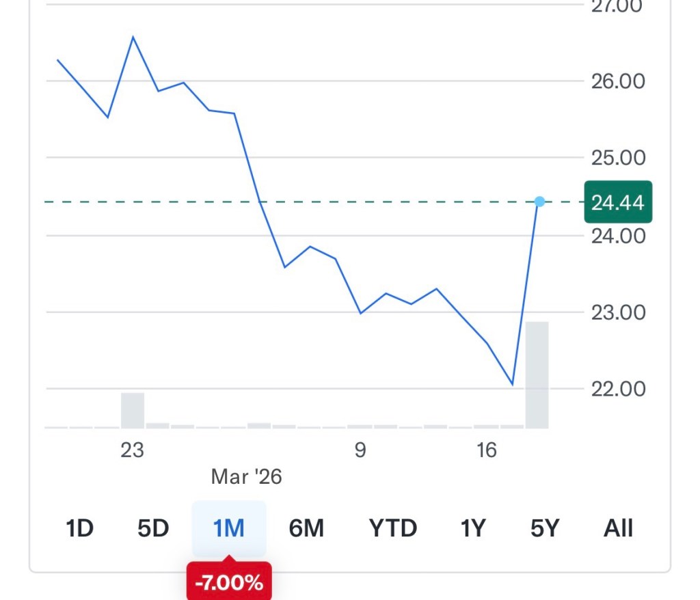The height and width of the screenshot is (600, 700).
Task: Click the blue current-price dot
Action: point(539,202)
